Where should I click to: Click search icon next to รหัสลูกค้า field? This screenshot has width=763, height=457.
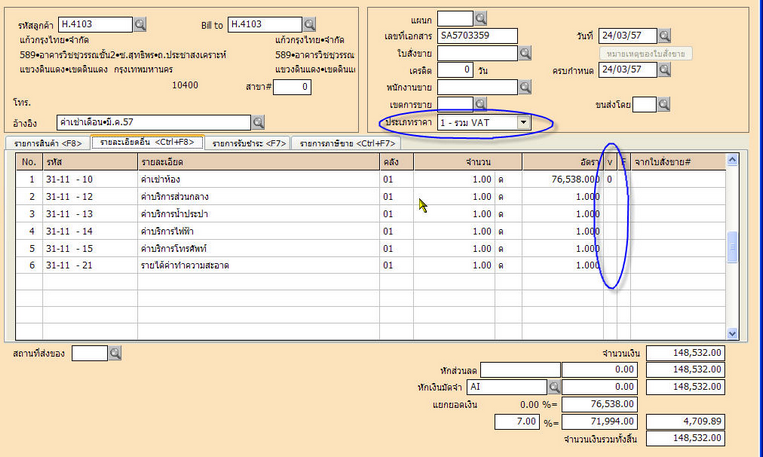click(139, 23)
